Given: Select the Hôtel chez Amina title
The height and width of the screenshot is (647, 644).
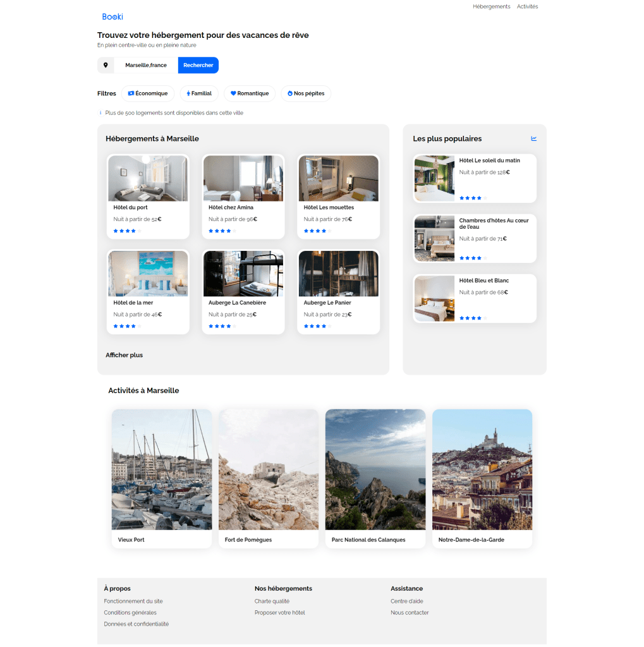Looking at the screenshot, I should pos(231,207).
